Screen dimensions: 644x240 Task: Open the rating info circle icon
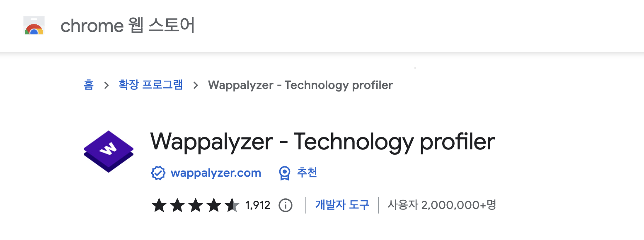pos(285,205)
